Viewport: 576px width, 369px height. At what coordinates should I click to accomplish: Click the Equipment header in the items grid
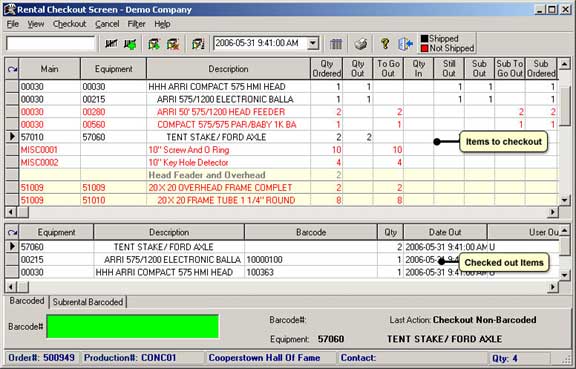point(114,69)
